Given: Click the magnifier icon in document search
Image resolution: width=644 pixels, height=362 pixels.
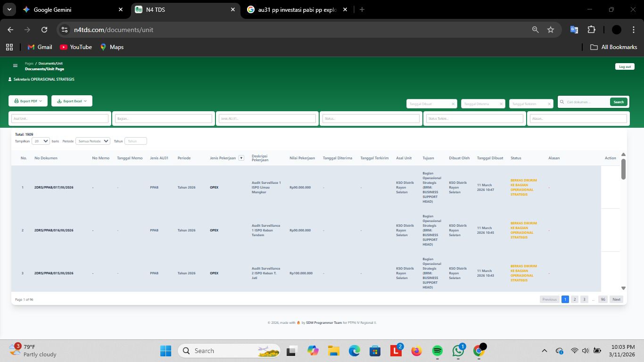Looking at the screenshot, I should pos(562,102).
